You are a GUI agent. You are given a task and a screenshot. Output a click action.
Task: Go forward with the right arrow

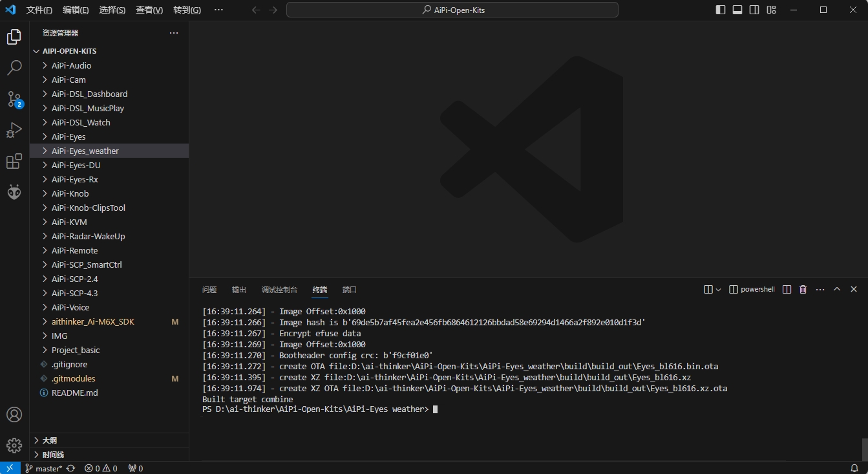pos(273,10)
